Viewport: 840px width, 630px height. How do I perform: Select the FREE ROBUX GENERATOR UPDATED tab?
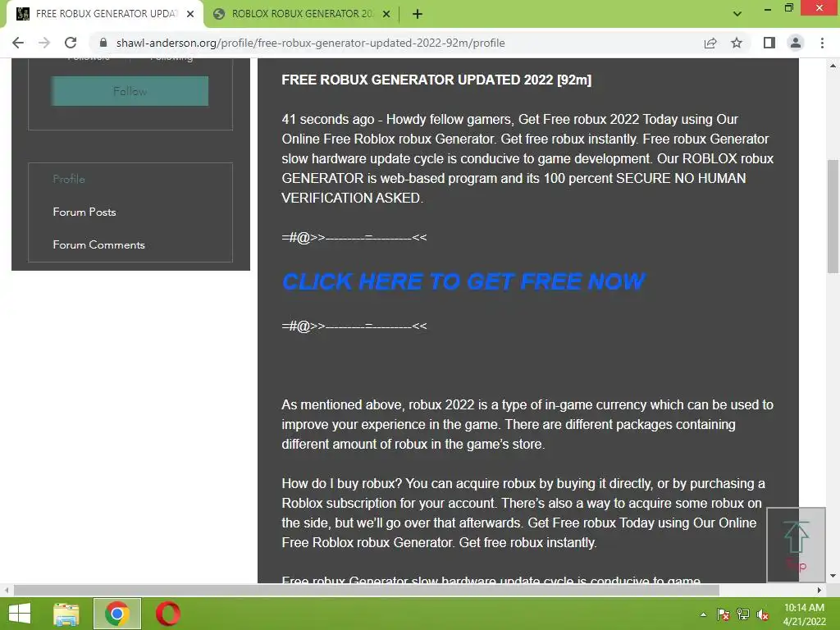[x=105, y=14]
